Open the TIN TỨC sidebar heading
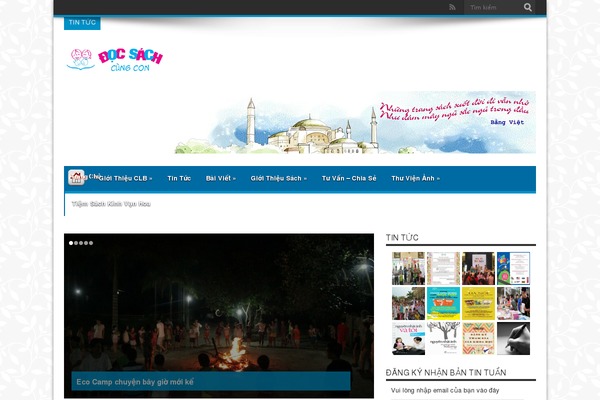 [x=402, y=237]
